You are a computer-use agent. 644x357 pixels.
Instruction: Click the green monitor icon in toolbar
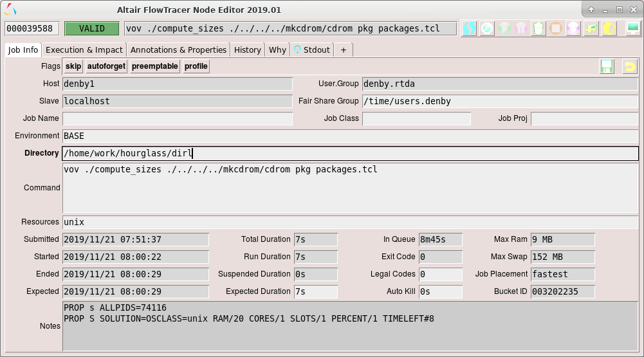pos(633,28)
